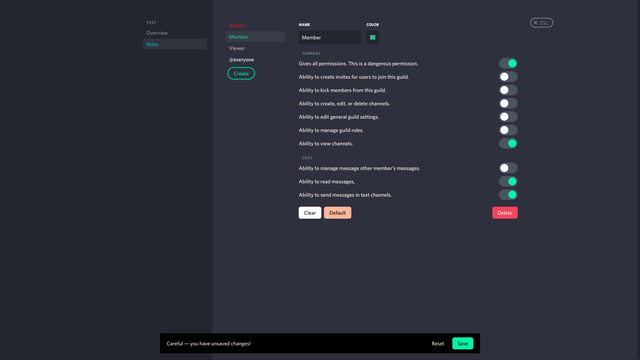Toggle create, edit, or delete channels permission
Image resolution: width=640 pixels, height=360 pixels.
508,104
